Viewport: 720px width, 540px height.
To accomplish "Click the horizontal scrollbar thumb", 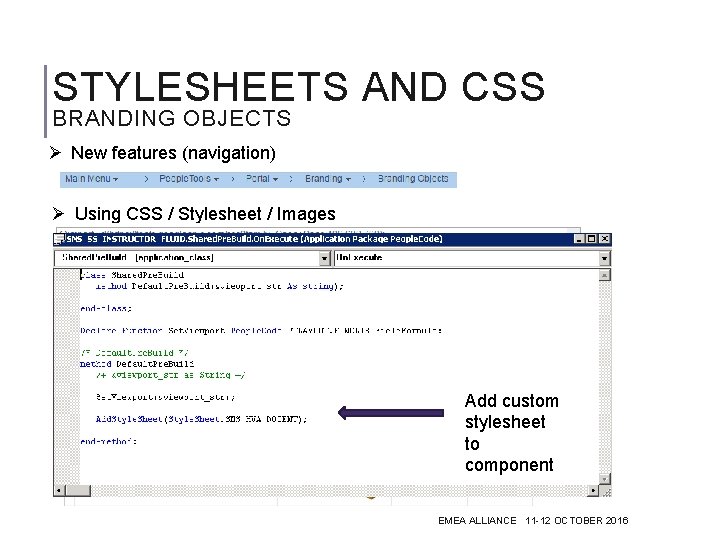I will click(78, 491).
